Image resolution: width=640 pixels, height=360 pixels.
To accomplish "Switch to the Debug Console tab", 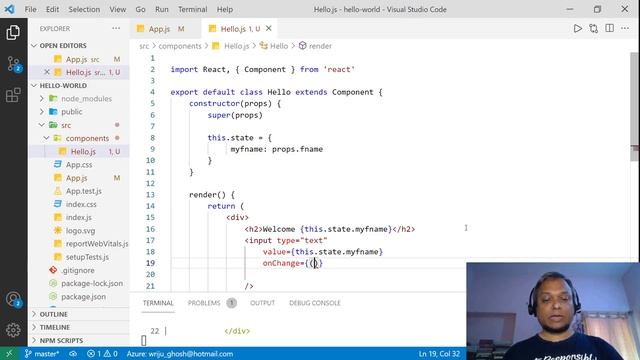I will coord(315,303).
